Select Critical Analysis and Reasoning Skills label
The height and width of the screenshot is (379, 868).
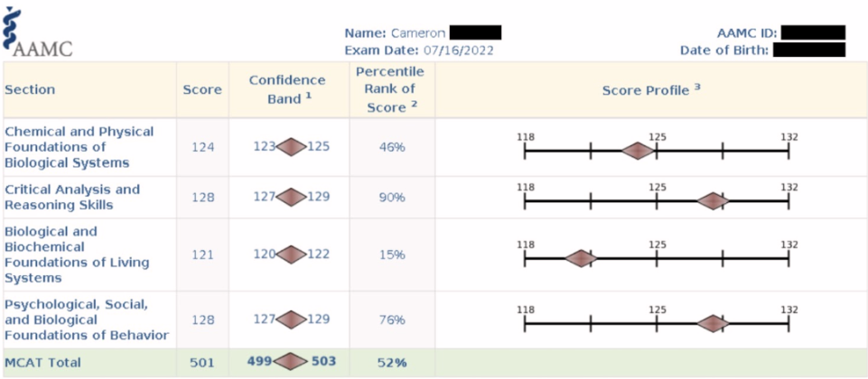pos(72,197)
